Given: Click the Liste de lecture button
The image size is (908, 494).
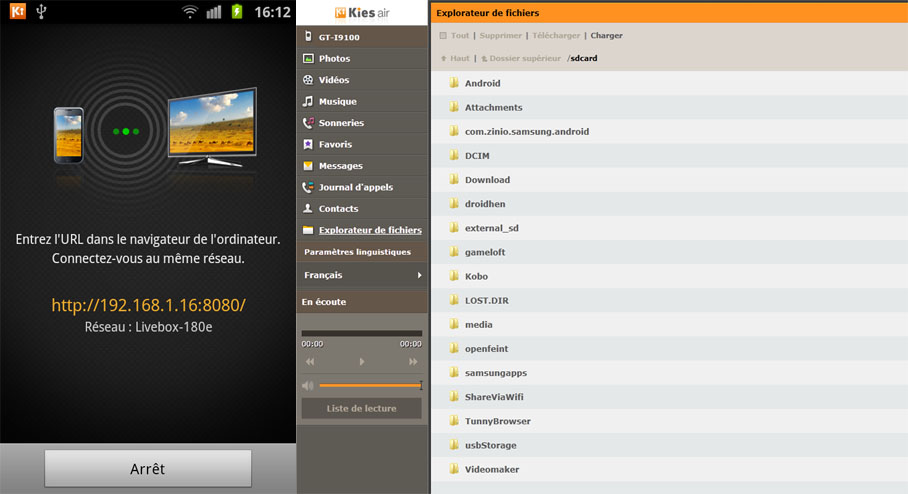Looking at the screenshot, I should [x=361, y=408].
